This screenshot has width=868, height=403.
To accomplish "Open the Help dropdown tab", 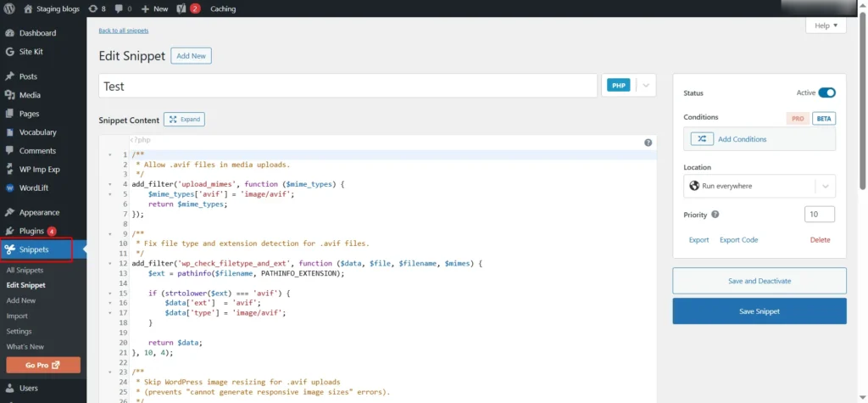I will [x=825, y=26].
